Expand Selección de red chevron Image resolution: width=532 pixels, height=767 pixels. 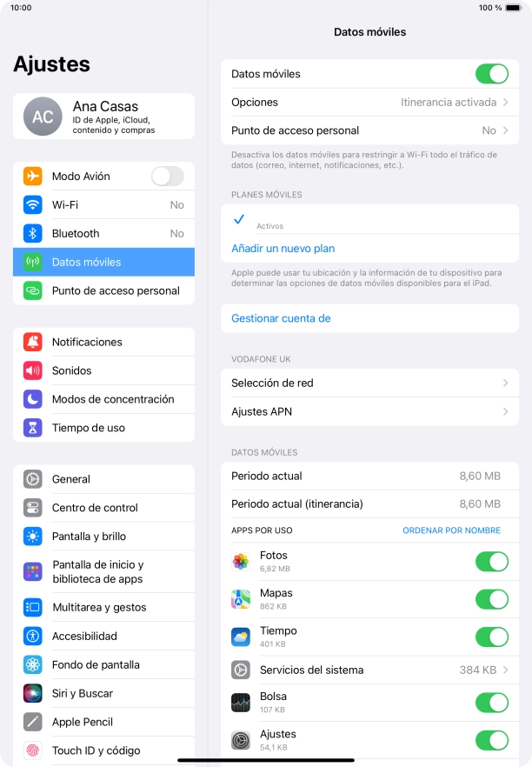pos(506,383)
